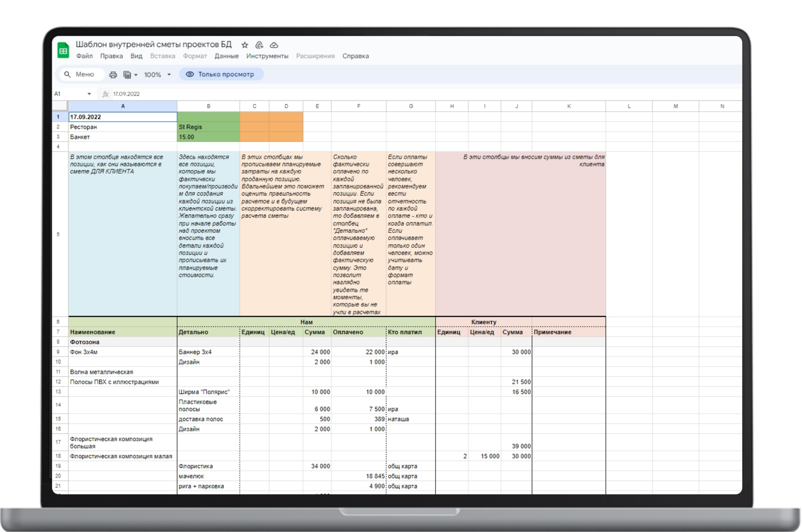Open the Справка menu
Screen dimensions: 802x532
[356, 56]
